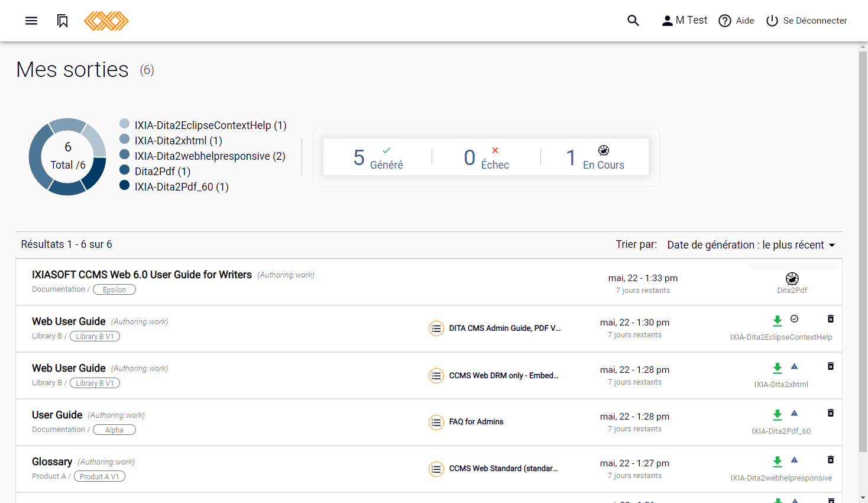This screenshot has width=868, height=503.
Task: Click the date 'mai, 22 - 1:30 pm'
Action: coord(634,323)
